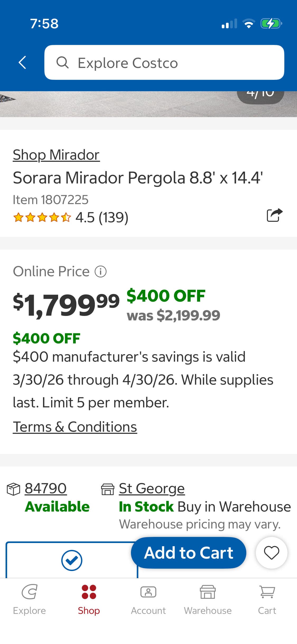297x644 pixels.
Task: Open the Shop Mirador link
Action: coord(56,155)
